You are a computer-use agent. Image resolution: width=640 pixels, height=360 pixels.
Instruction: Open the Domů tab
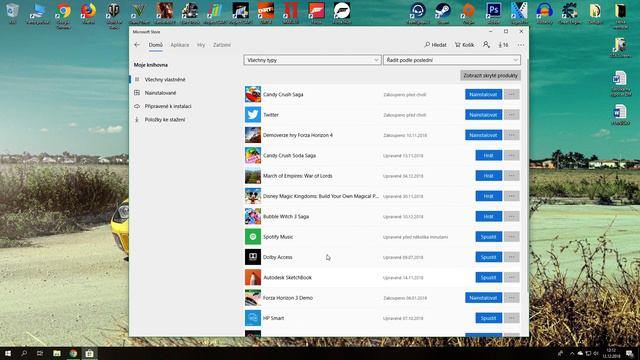tap(156, 45)
